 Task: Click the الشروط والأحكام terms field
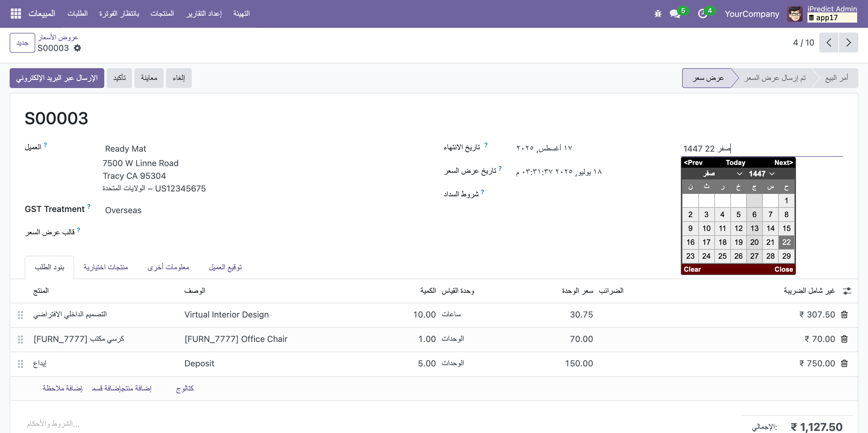pos(53,424)
